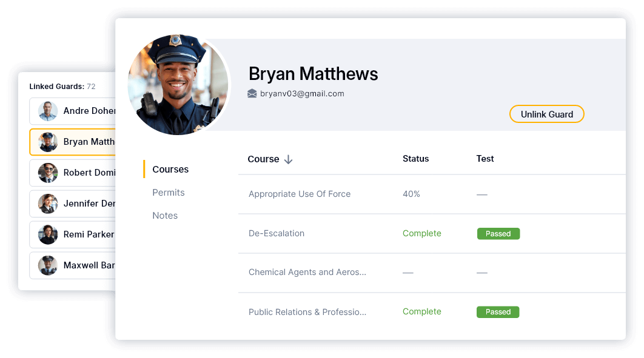
Task: Click the sort arrow next to Course
Action: [287, 159]
